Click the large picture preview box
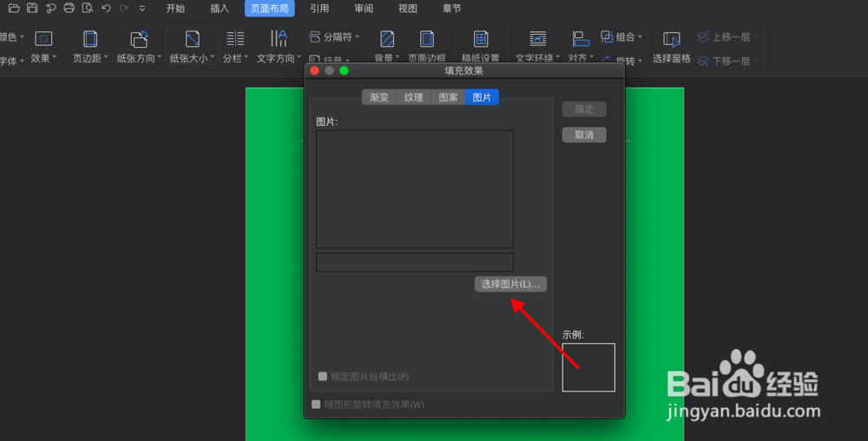The image size is (868, 441). (x=415, y=189)
